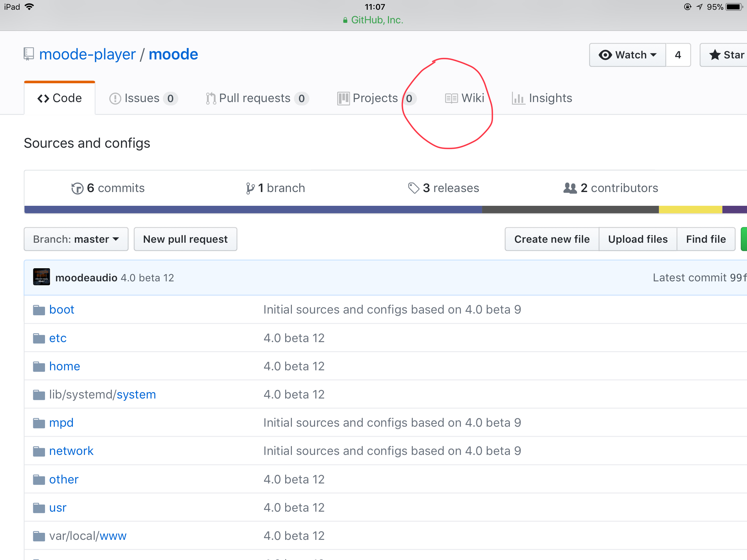
Task: Click the lib/systemd/system folder icon
Action: click(x=39, y=395)
